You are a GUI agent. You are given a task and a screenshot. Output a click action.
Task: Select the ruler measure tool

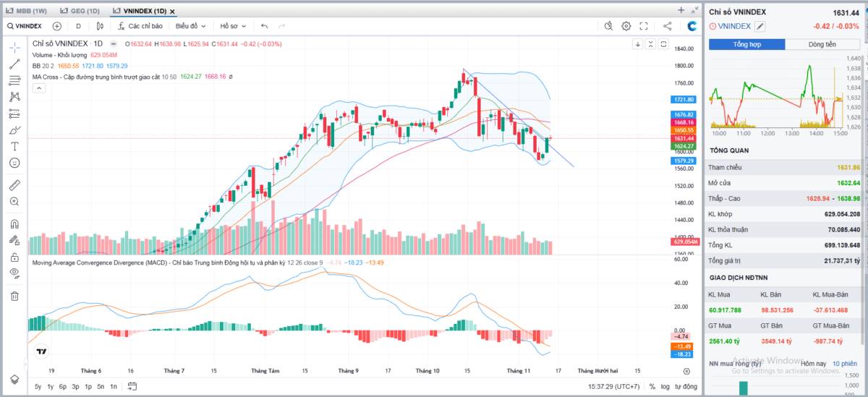[x=14, y=185]
